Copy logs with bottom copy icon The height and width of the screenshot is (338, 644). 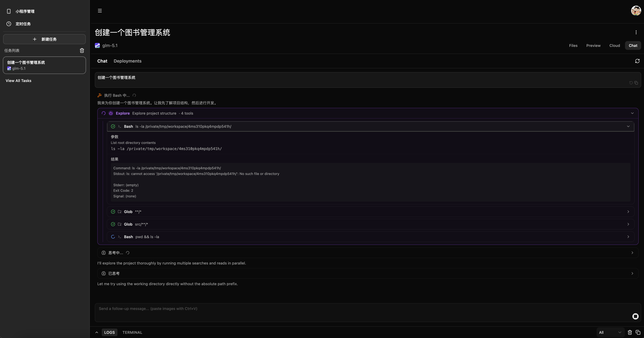pyautogui.click(x=638, y=333)
